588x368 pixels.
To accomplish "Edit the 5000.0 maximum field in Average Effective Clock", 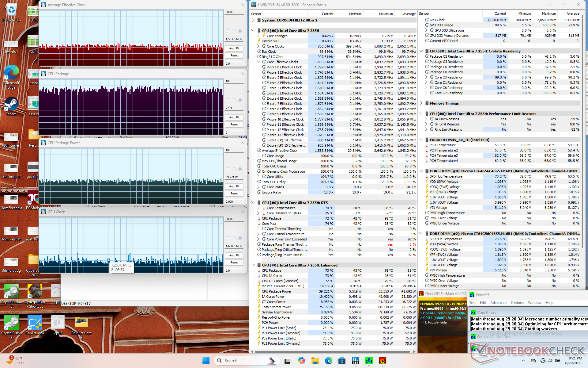I will [x=234, y=12].
